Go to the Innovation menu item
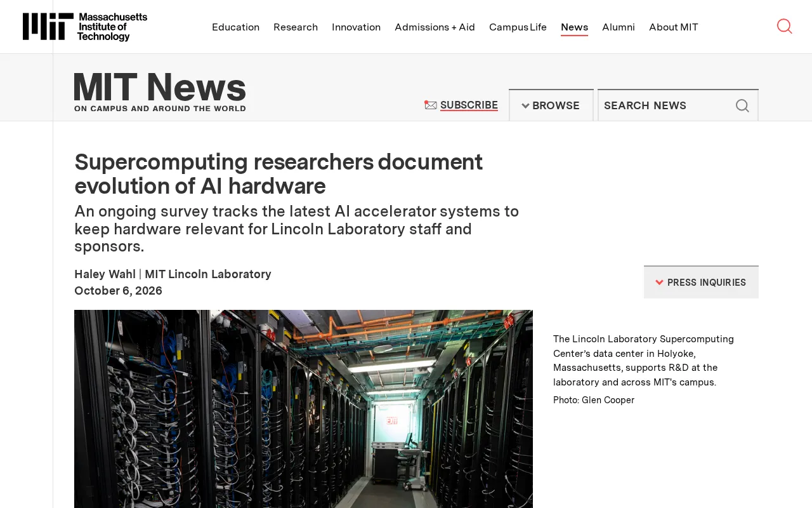This screenshot has width=812, height=508. click(x=356, y=27)
